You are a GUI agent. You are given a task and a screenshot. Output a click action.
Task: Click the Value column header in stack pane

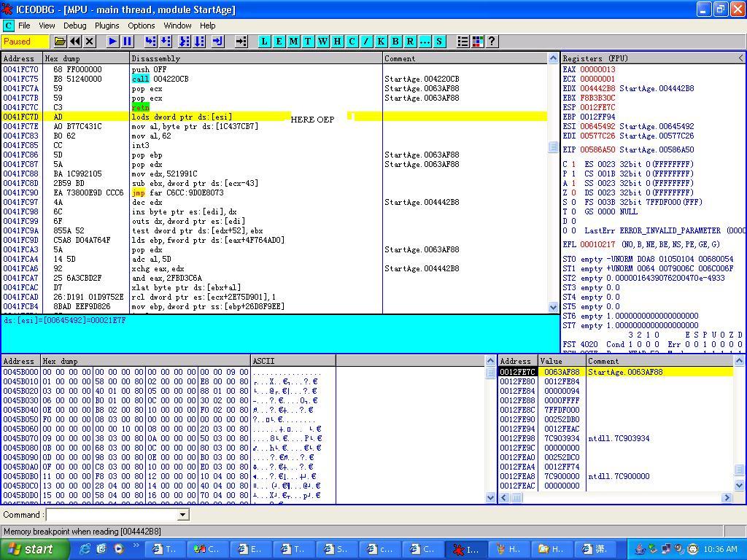click(562, 361)
